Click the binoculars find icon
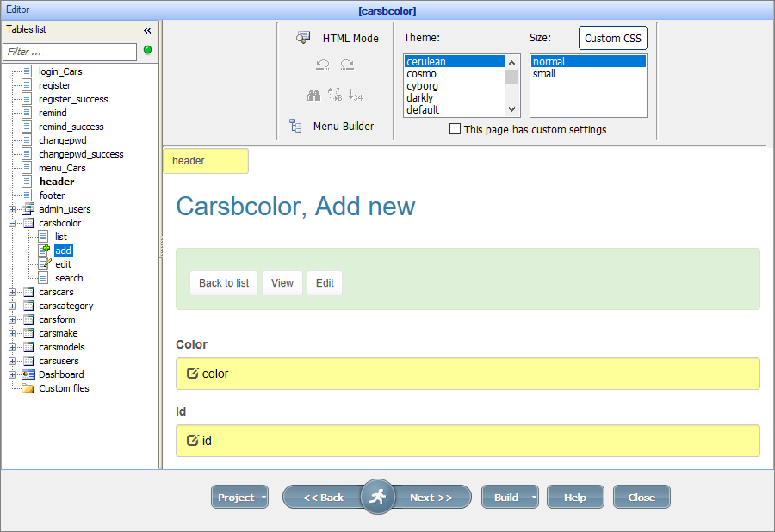Viewport: 775px width, 532px height. [314, 95]
